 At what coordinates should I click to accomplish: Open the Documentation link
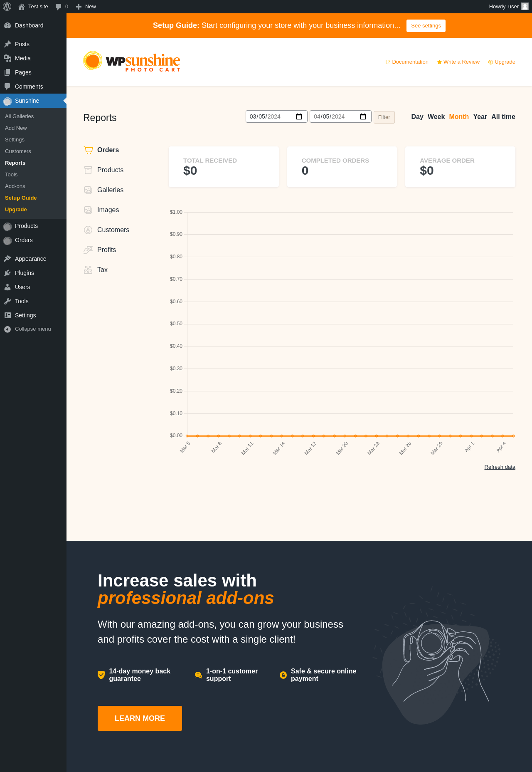tap(407, 62)
